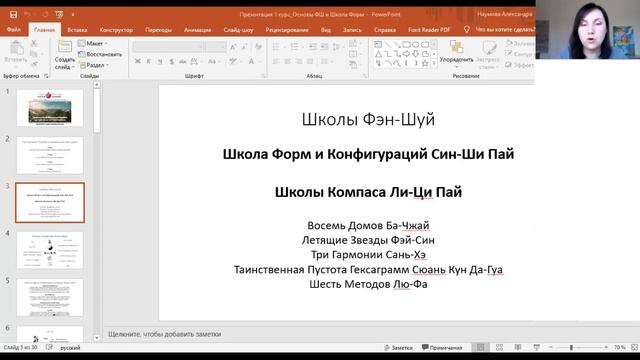Toggle align text left in paragraph group
The image size is (640, 360).
click(x=276, y=61)
